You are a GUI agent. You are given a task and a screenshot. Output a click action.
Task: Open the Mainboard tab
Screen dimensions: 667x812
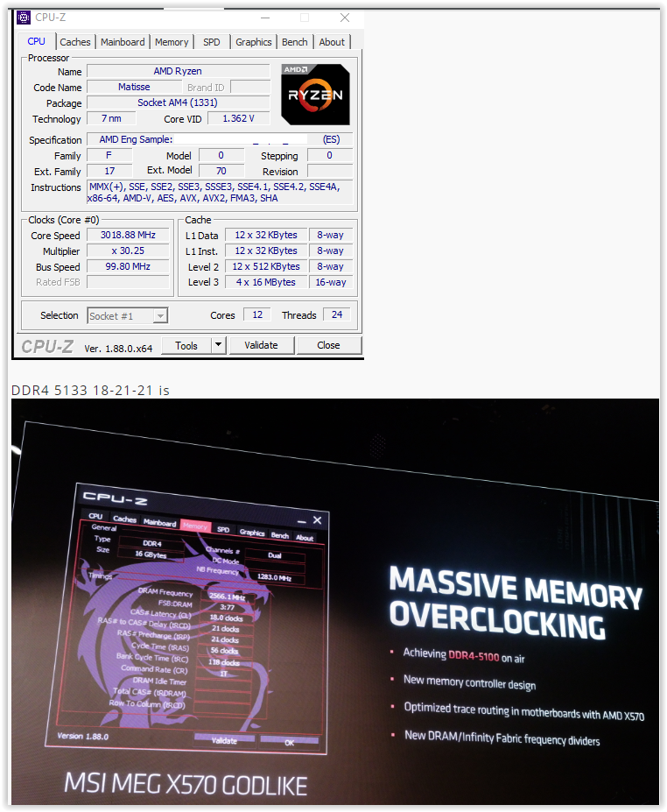[123, 42]
